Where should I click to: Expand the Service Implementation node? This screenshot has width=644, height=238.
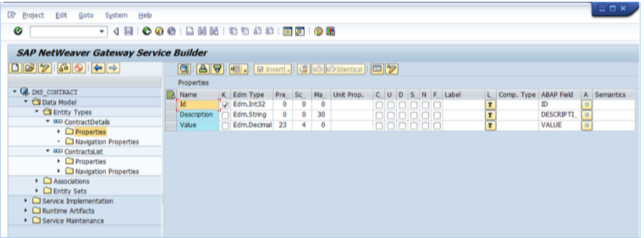[x=26, y=201]
